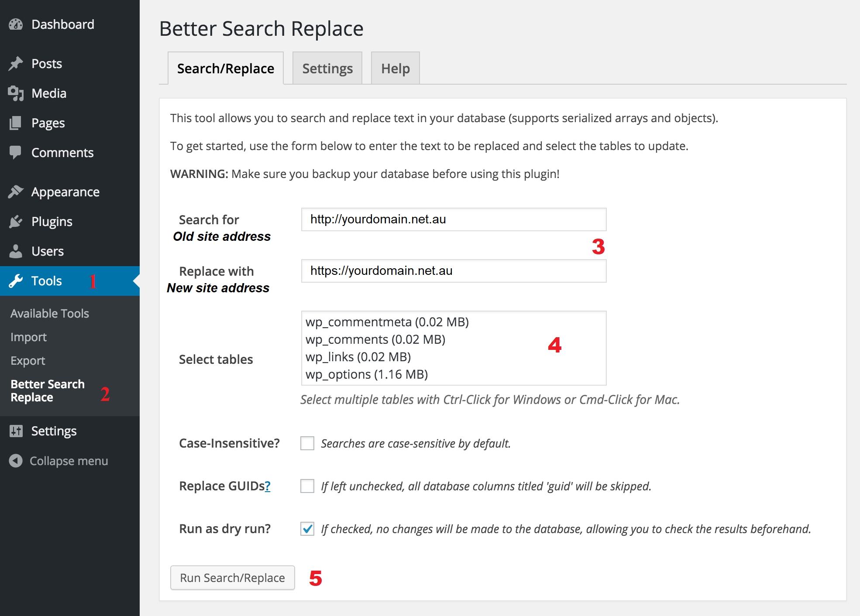
Task: Open the Appearance menu label
Action: pyautogui.click(x=65, y=192)
